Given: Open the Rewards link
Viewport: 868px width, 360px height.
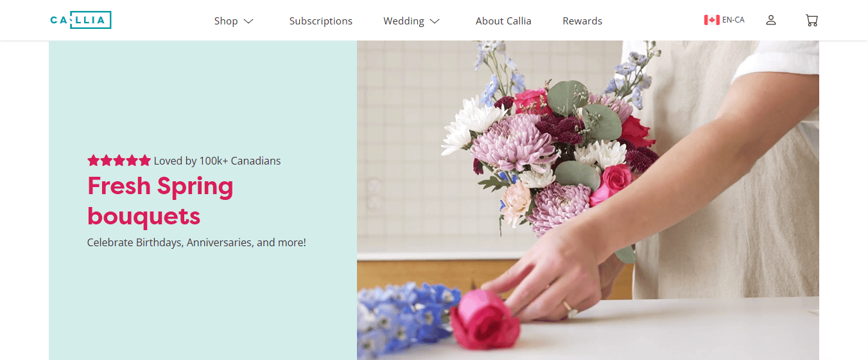Looking at the screenshot, I should click(582, 21).
